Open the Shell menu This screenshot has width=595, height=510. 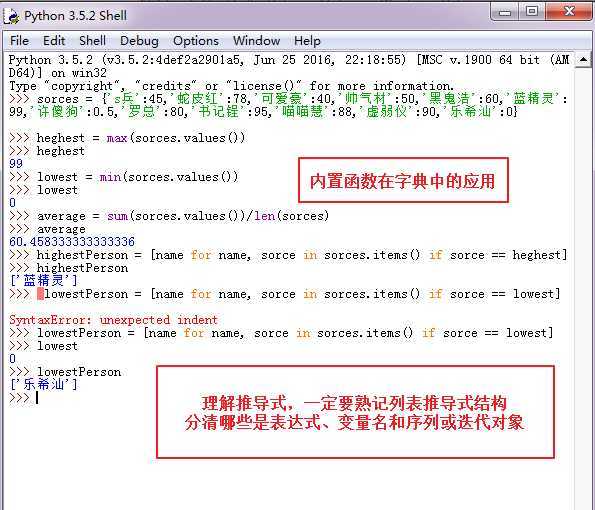tap(92, 41)
